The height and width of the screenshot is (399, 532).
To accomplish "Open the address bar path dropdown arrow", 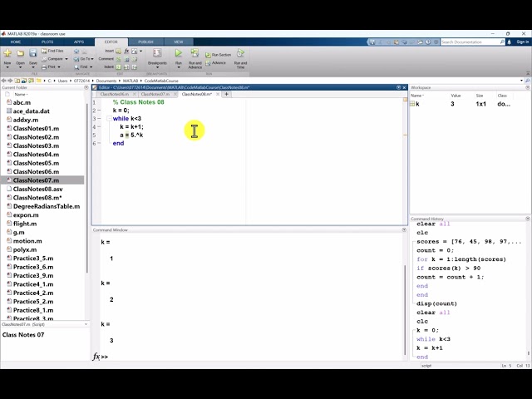I will pyautogui.click(x=521, y=81).
